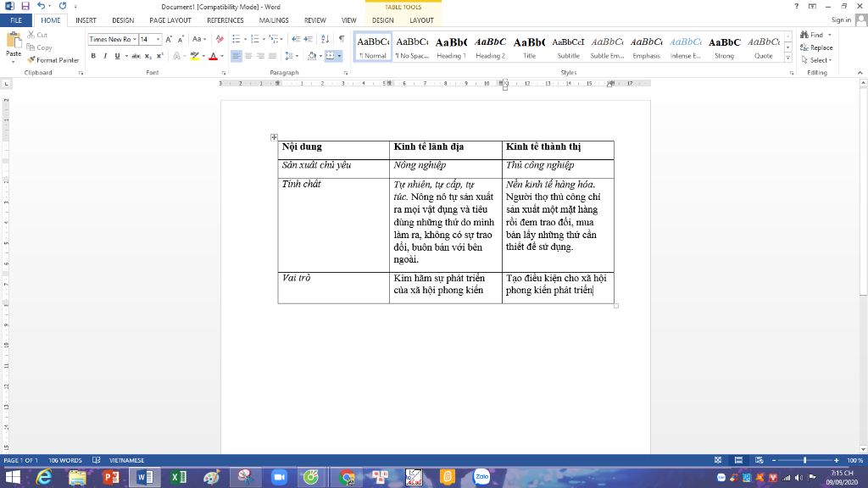The height and width of the screenshot is (488, 868).
Task: Click the Redo icon in title bar
Action: [62, 6]
